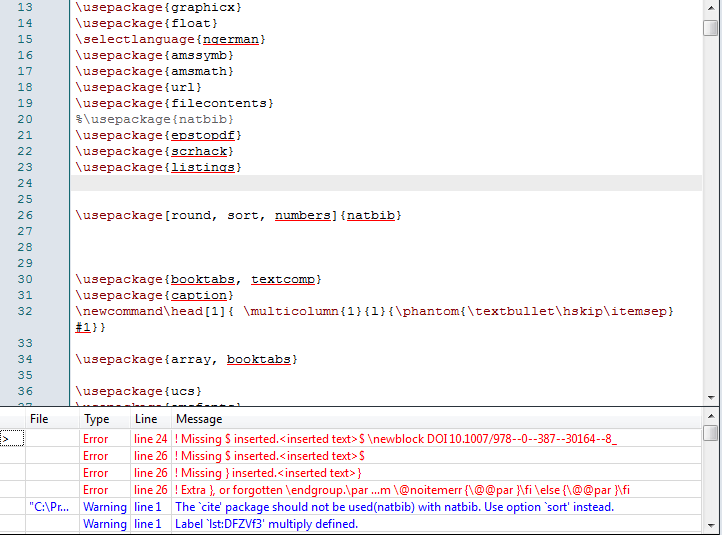Click the commented \usepackage{natbib} on line 20

point(154,119)
